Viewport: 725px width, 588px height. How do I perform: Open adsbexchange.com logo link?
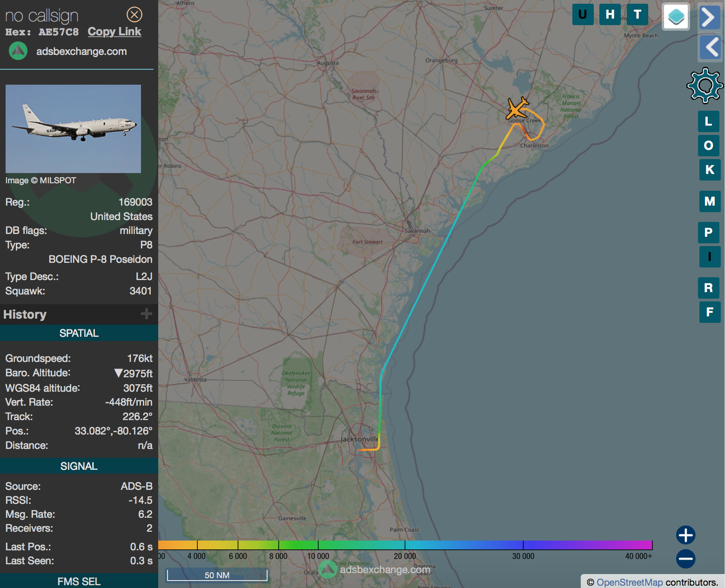click(81, 51)
